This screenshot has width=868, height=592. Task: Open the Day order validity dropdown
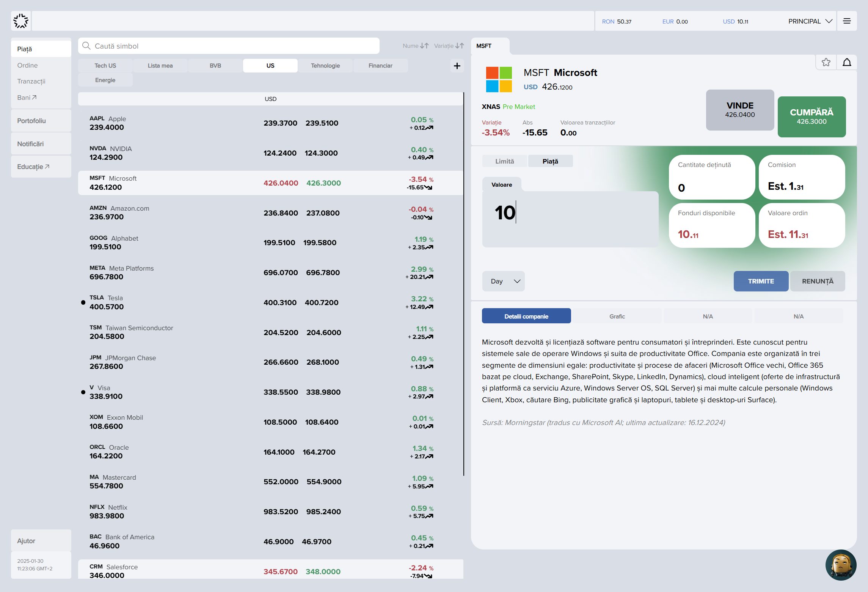pos(503,281)
